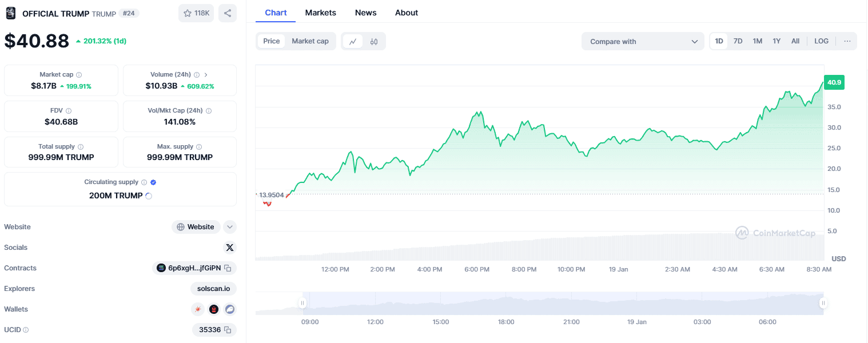Copy the UCID 35336 icon

coord(228,330)
